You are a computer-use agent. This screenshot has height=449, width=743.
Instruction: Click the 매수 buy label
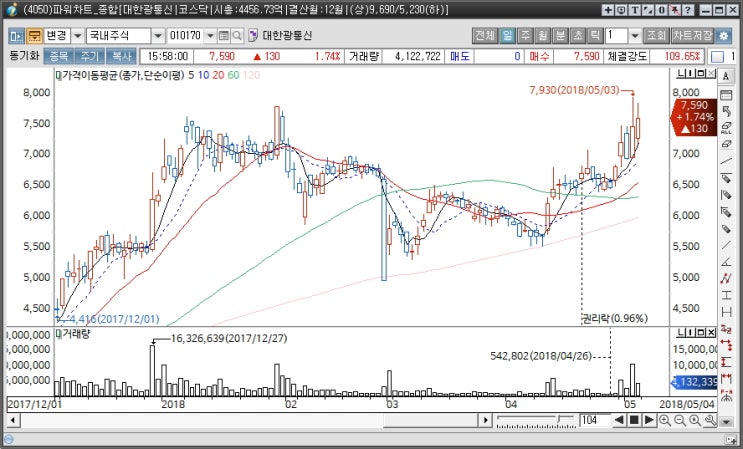[x=539, y=56]
